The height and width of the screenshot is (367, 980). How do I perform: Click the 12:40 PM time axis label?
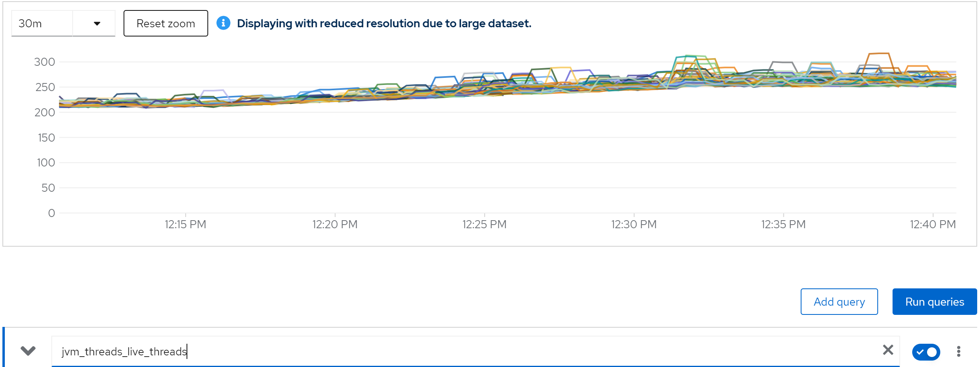point(933,224)
